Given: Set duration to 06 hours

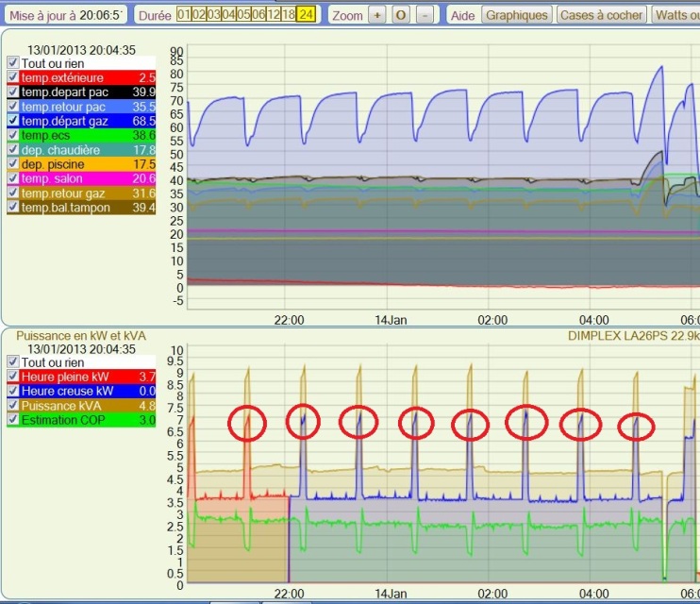Looking at the screenshot, I should point(258,15).
